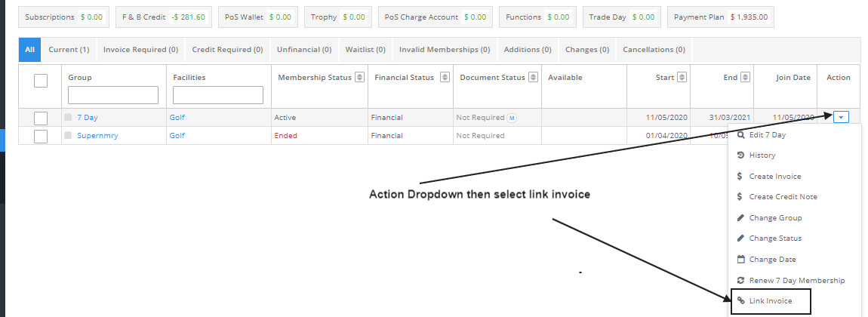Viewport: 868px width, 317px height.
Task: Open the Additions (0) tab
Action: [528, 50]
